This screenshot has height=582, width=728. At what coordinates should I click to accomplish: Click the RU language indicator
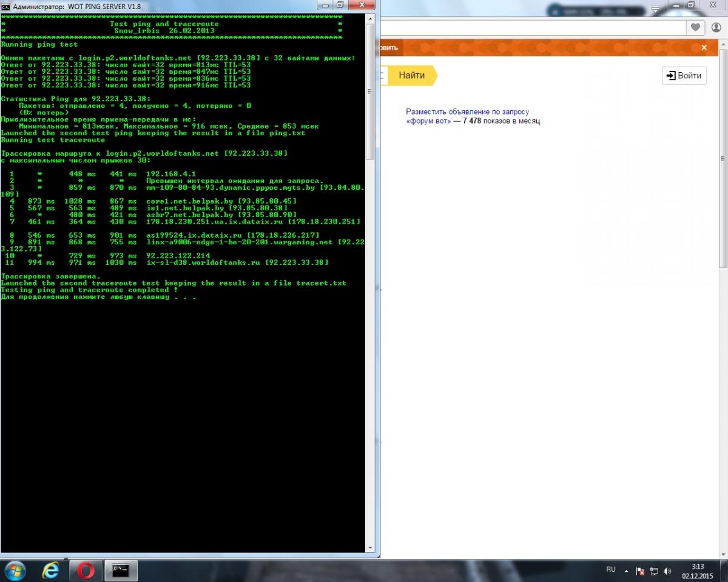point(611,569)
